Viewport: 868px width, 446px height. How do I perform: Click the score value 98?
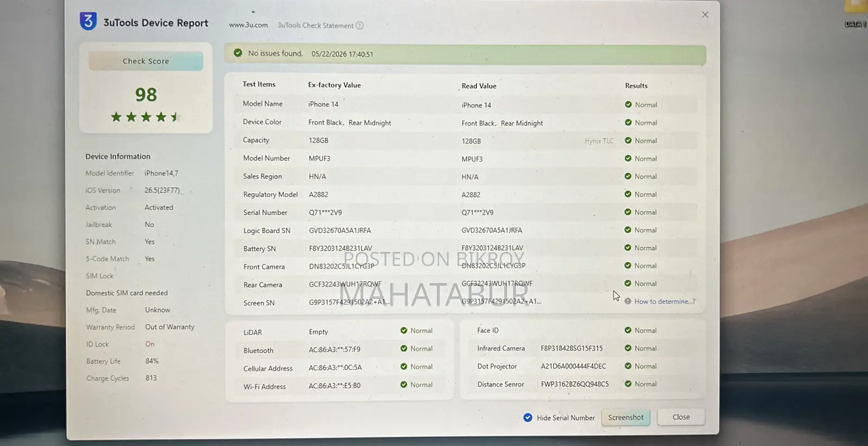point(146,95)
